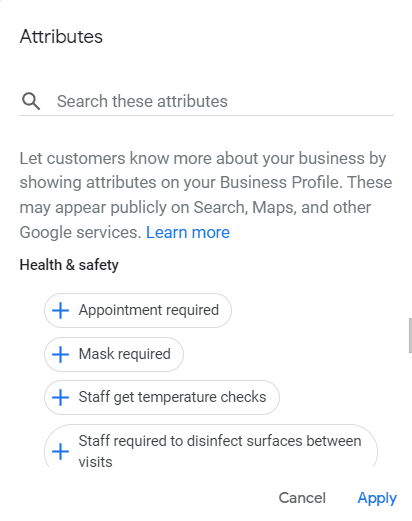
Task: Select Staff get temperature checks chip text
Action: point(172,397)
